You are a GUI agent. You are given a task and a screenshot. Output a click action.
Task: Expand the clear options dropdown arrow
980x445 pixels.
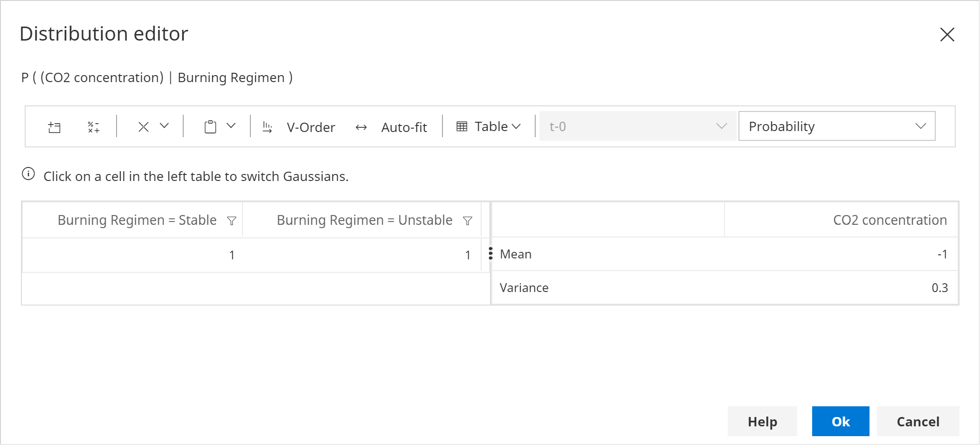164,126
